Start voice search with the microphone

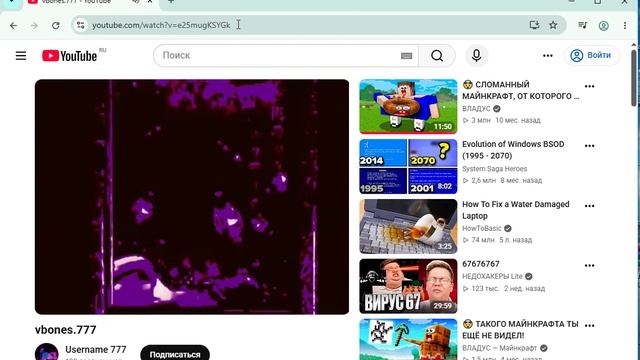click(476, 56)
